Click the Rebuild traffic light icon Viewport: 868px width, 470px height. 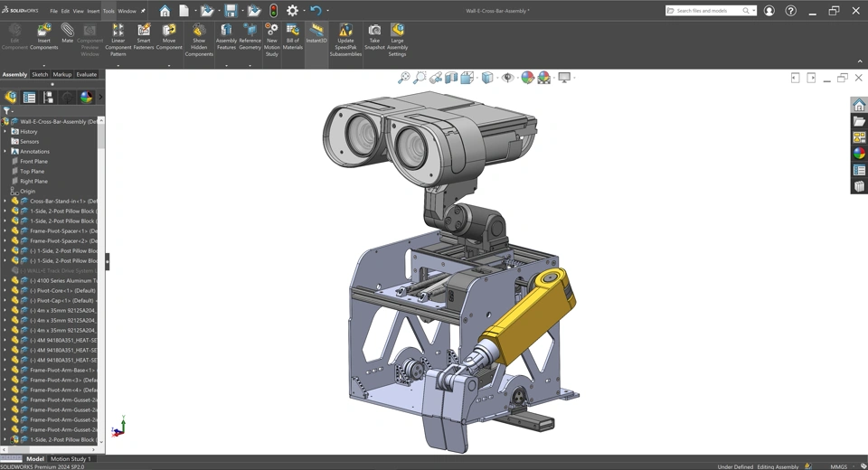point(273,11)
